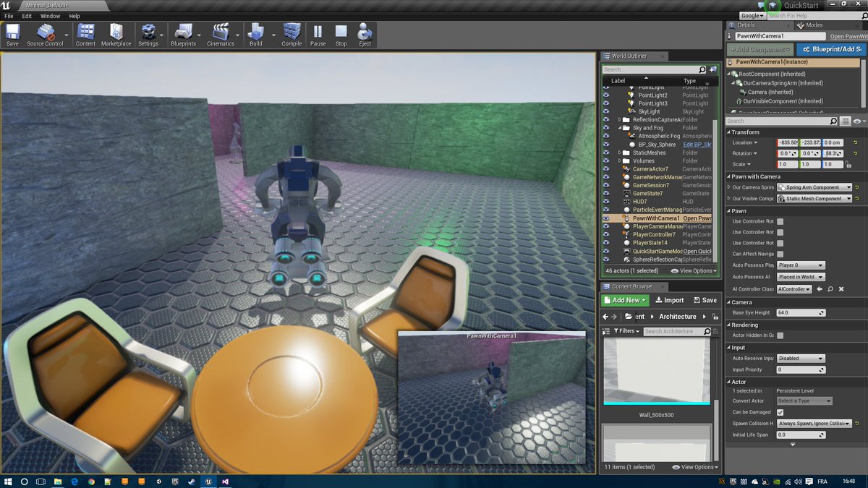This screenshot has width=868, height=488.
Task: Toggle Can Affect Navigation checkbox
Action: (x=780, y=254)
